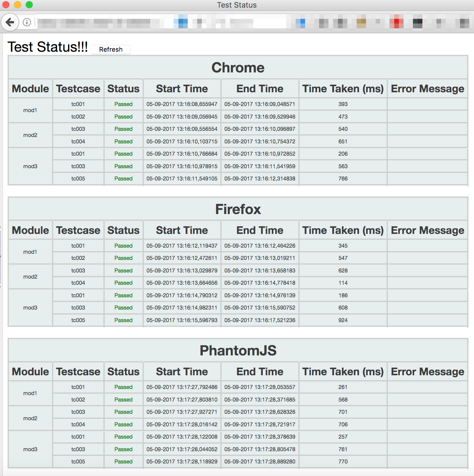Go back using the browser back arrow
The height and width of the screenshot is (476, 474).
[10, 22]
